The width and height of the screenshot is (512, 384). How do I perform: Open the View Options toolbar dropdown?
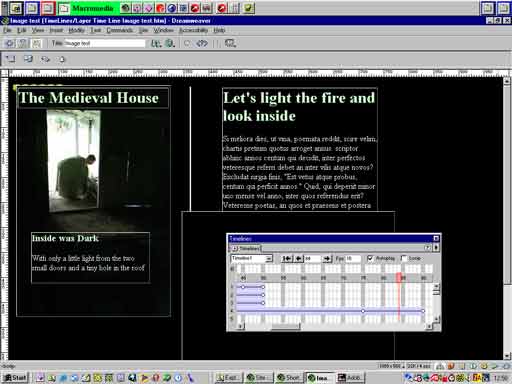point(230,43)
